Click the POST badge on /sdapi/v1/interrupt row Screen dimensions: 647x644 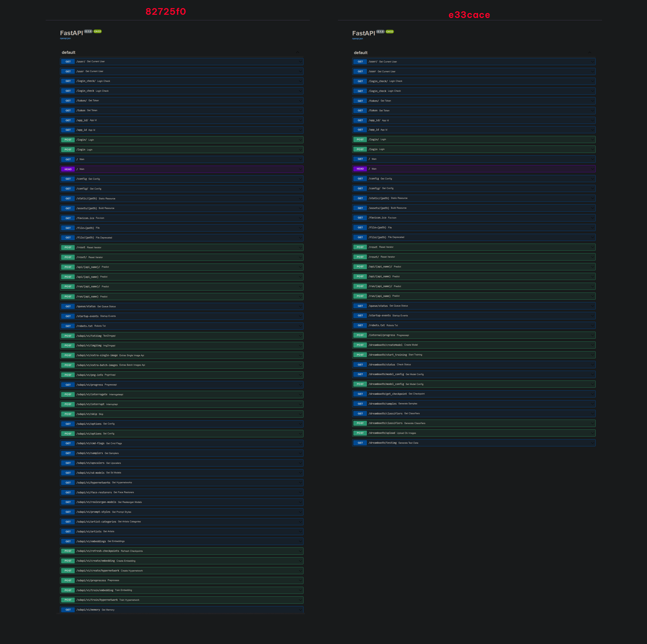tap(68, 404)
